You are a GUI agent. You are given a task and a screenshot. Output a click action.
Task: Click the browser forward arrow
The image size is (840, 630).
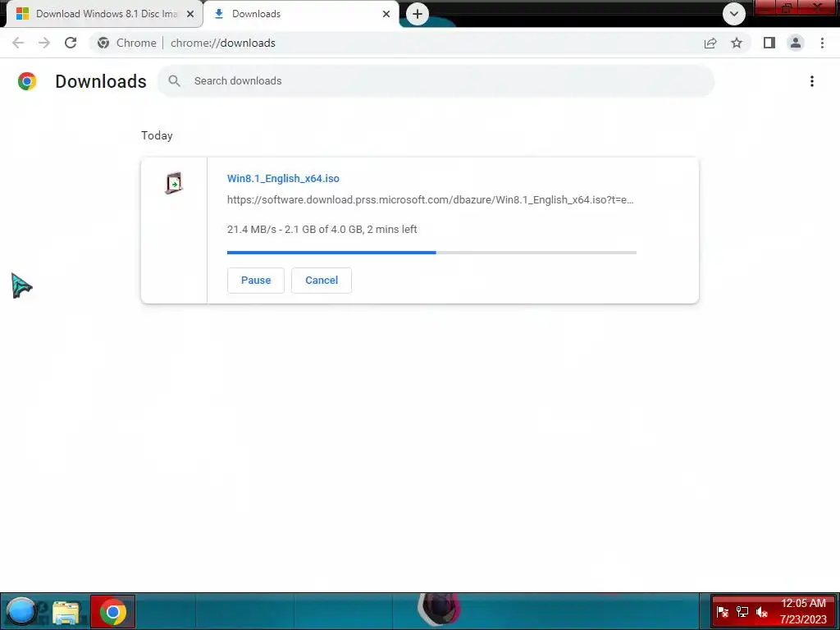point(44,43)
